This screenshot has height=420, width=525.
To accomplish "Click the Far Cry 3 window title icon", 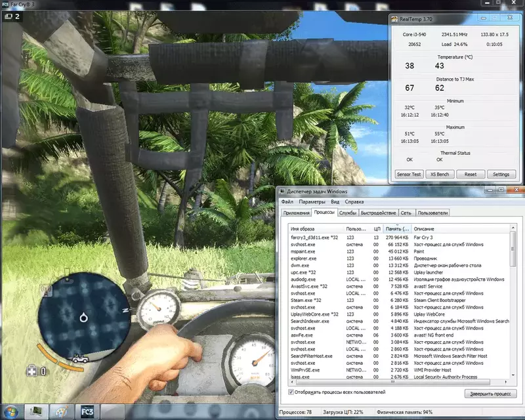I will pyautogui.click(x=5, y=5).
